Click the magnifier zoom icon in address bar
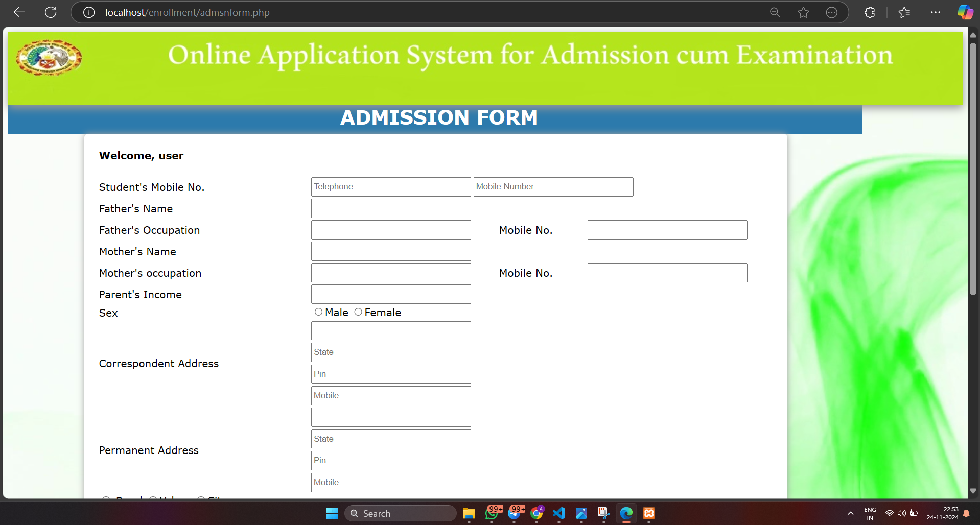Screen dimensions: 980x525 click(774, 12)
